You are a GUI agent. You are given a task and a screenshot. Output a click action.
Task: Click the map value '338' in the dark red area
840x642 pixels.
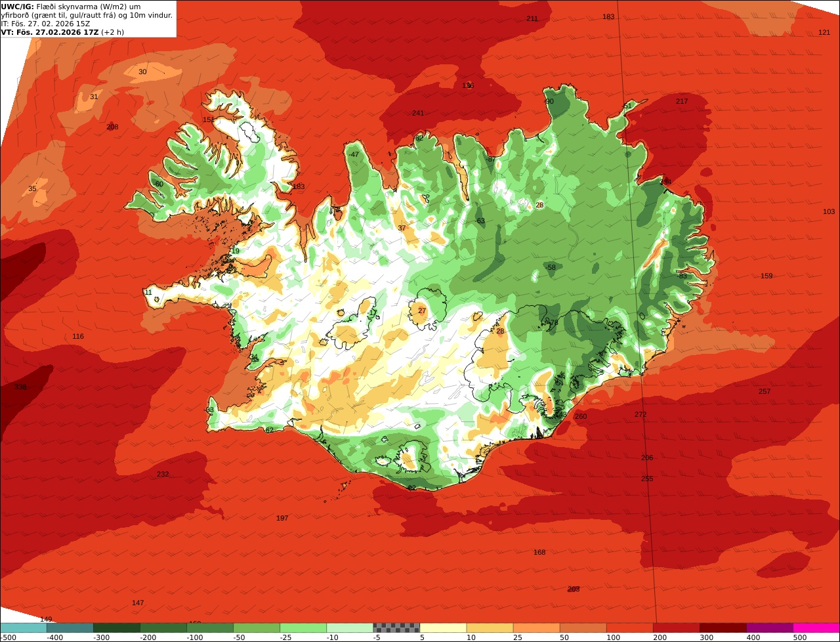21,387
